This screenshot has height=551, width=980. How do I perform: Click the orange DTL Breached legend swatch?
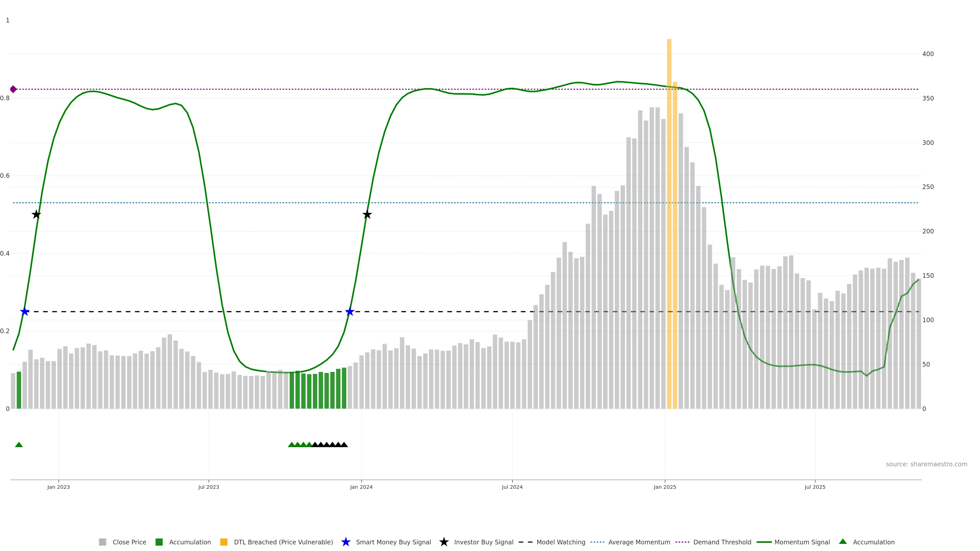point(224,542)
